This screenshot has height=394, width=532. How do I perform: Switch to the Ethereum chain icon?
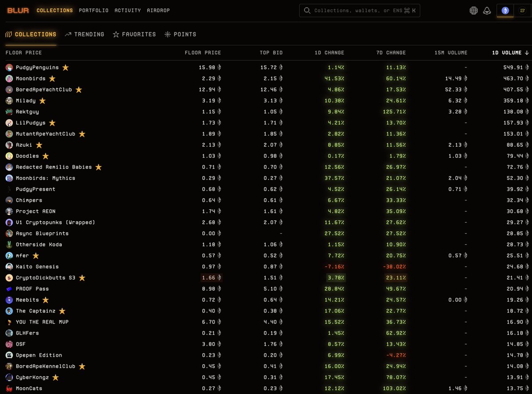point(505,11)
